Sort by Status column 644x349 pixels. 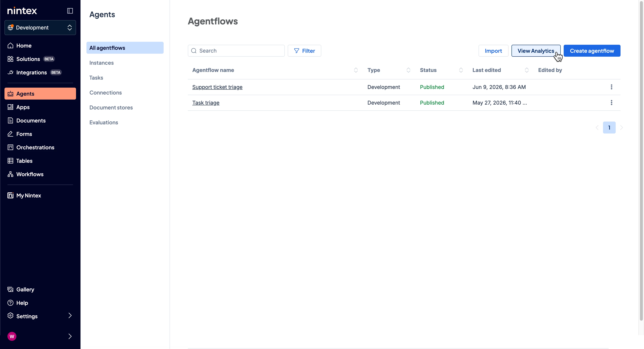pyautogui.click(x=461, y=70)
